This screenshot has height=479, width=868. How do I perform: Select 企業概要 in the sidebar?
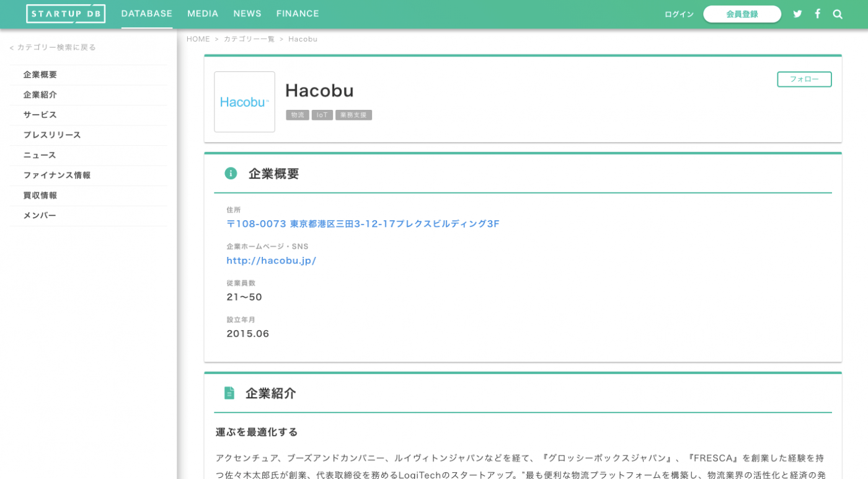tap(88, 74)
